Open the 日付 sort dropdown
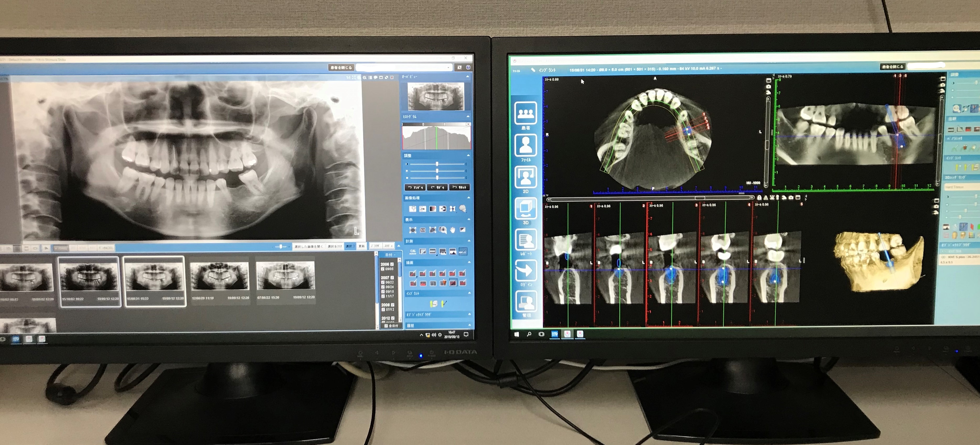The width and height of the screenshot is (980, 445). [390, 255]
